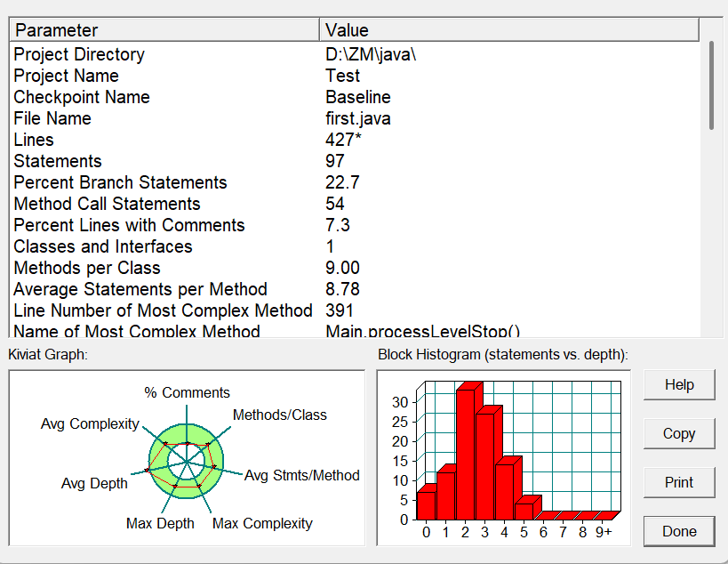
Task: Click the 22.7 value
Action: (342, 182)
